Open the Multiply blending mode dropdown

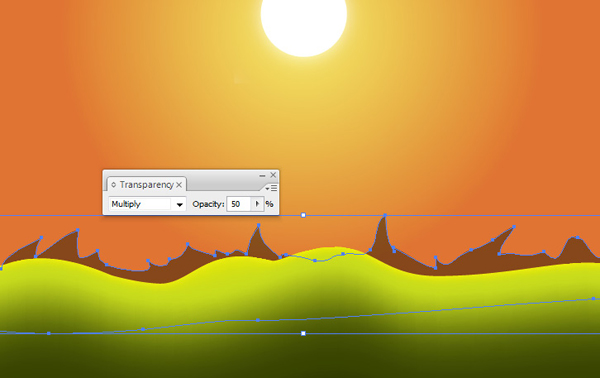click(179, 204)
